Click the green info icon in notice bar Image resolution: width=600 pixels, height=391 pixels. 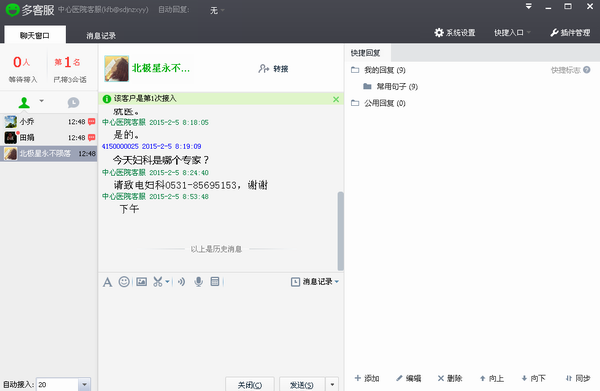pos(107,99)
